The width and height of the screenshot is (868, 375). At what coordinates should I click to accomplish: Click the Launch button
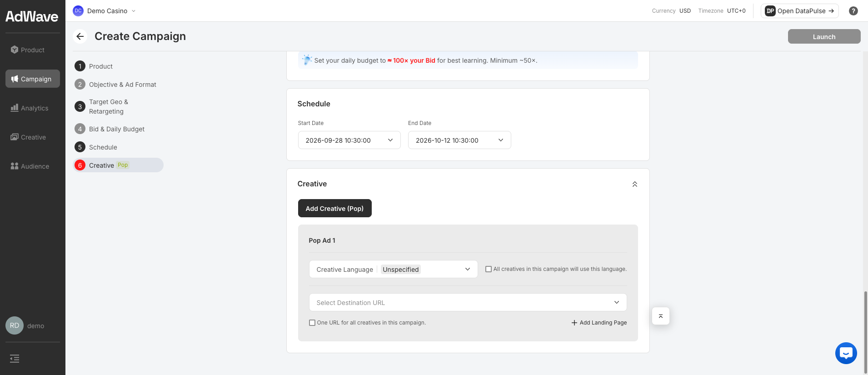tap(824, 36)
